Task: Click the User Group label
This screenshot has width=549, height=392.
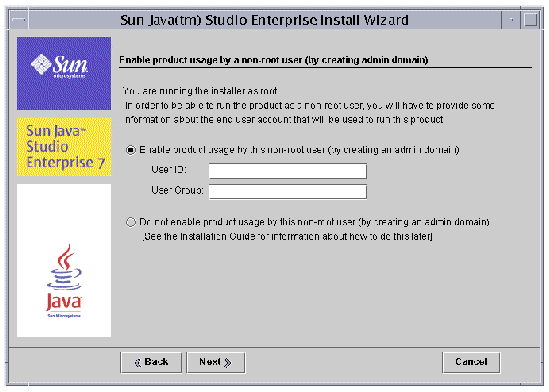Action: coord(177,190)
